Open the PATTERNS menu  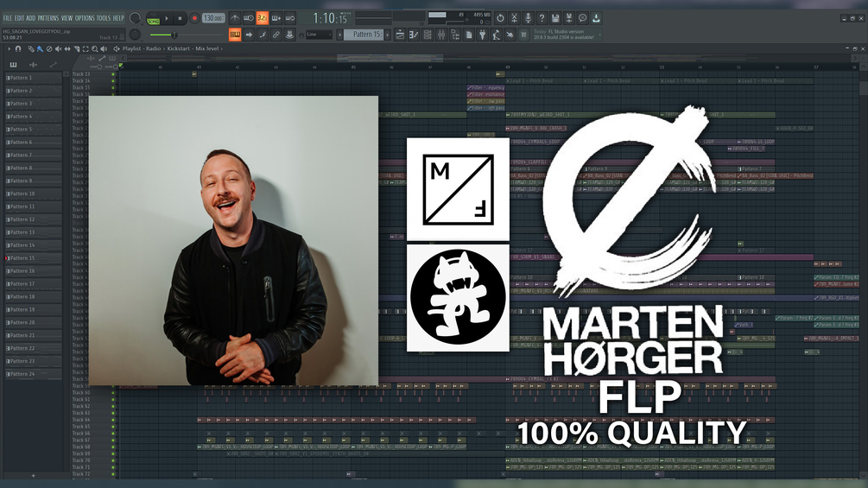pyautogui.click(x=48, y=18)
